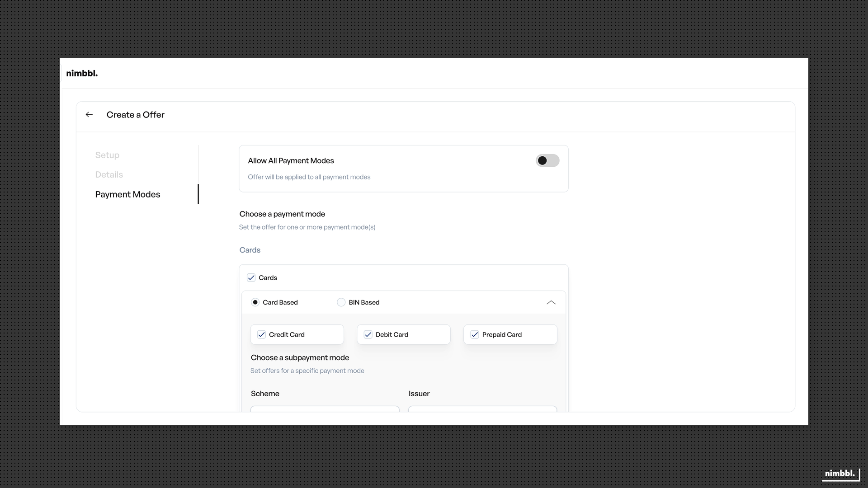The height and width of the screenshot is (488, 868).
Task: Open the Issuer dropdown field
Action: point(482,409)
